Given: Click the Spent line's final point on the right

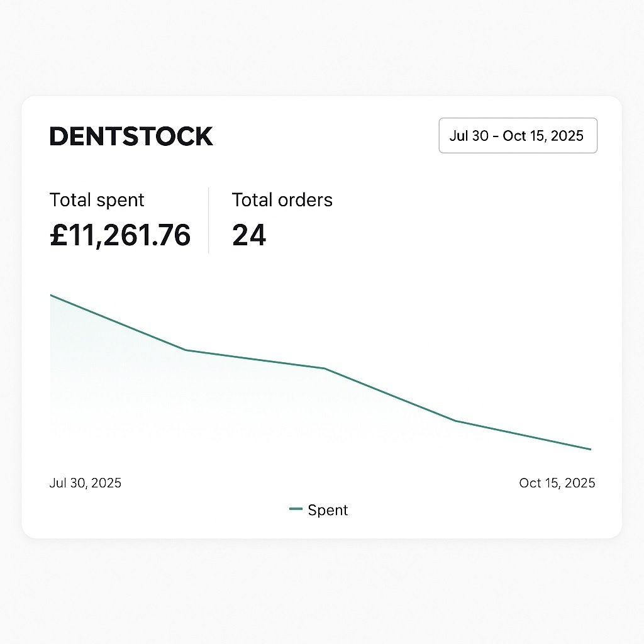Looking at the screenshot, I should coord(591,449).
